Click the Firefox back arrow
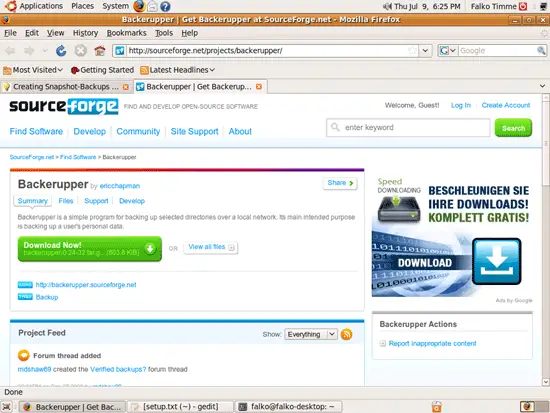Image resolution: width=550 pixels, height=413 pixels. (10, 51)
